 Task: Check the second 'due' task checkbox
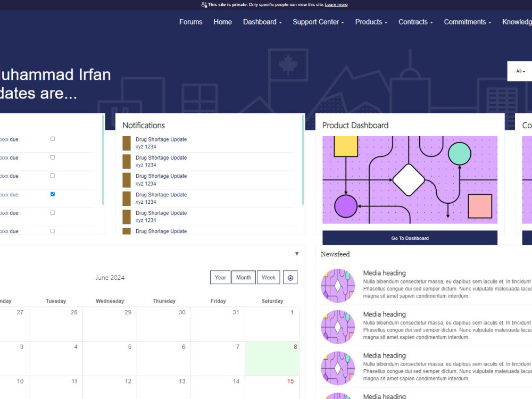pos(53,157)
